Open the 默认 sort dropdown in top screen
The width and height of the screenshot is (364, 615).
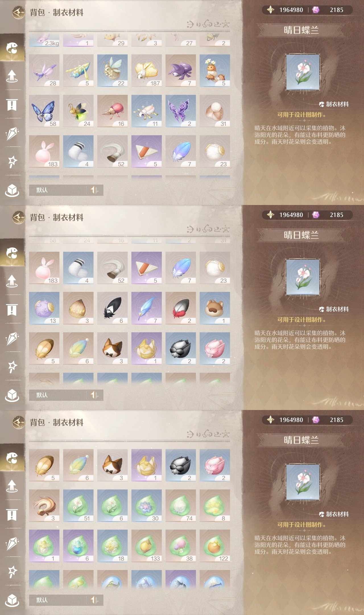58,190
